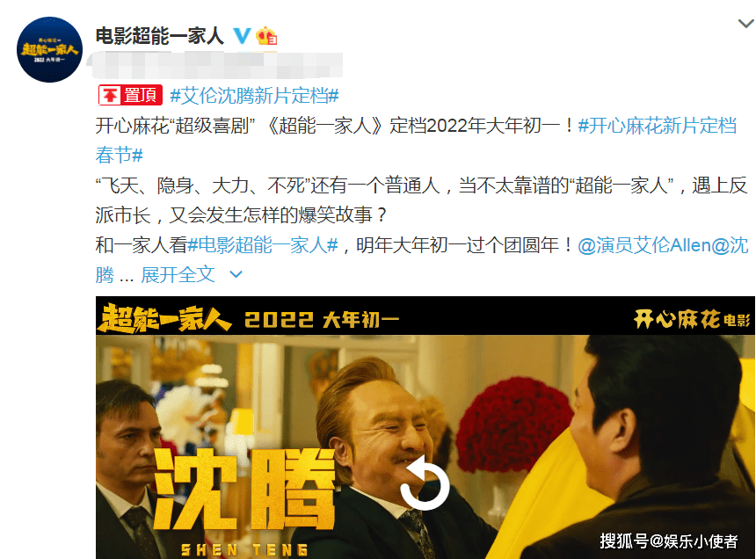Click the crown membership badge icon
Screen dimensions: 756x559
point(266,36)
